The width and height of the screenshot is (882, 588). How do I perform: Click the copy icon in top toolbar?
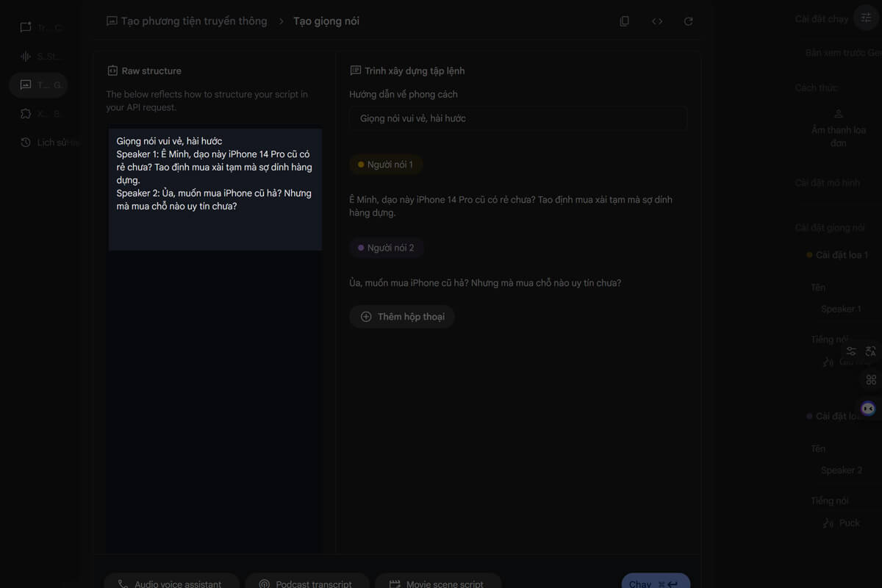624,21
